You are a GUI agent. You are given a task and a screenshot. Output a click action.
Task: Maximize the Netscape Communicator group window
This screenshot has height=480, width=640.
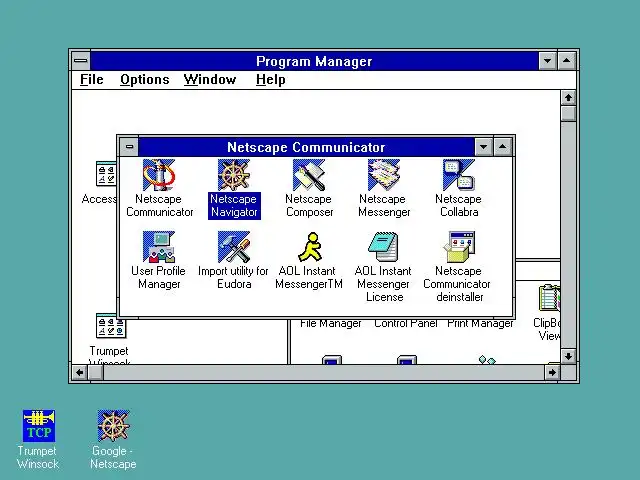[503, 147]
